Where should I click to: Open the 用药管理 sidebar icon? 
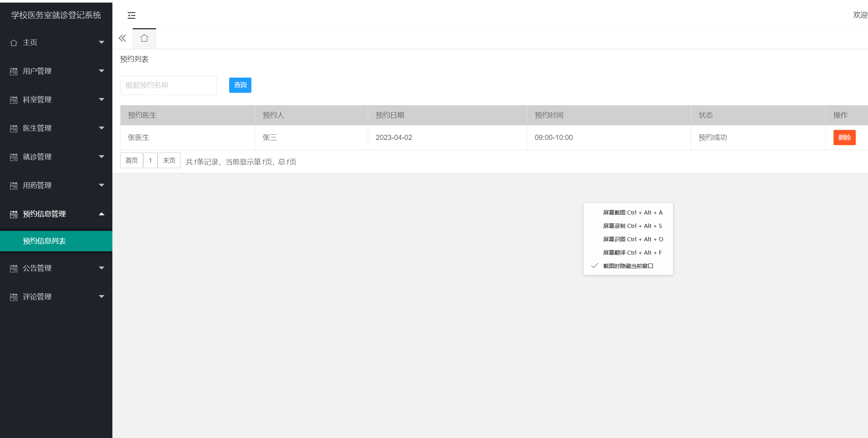[14, 185]
